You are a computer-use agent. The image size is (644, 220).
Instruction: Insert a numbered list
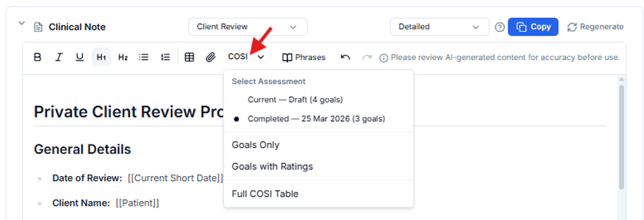(165, 57)
